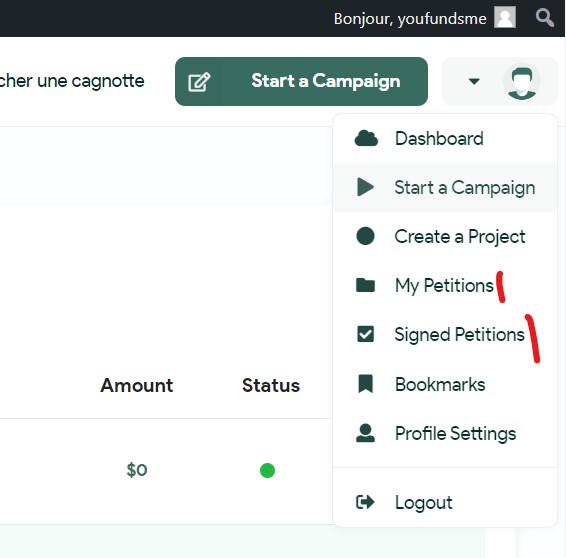
Task: Click the person icon beside Profile Settings
Action: pos(365,433)
